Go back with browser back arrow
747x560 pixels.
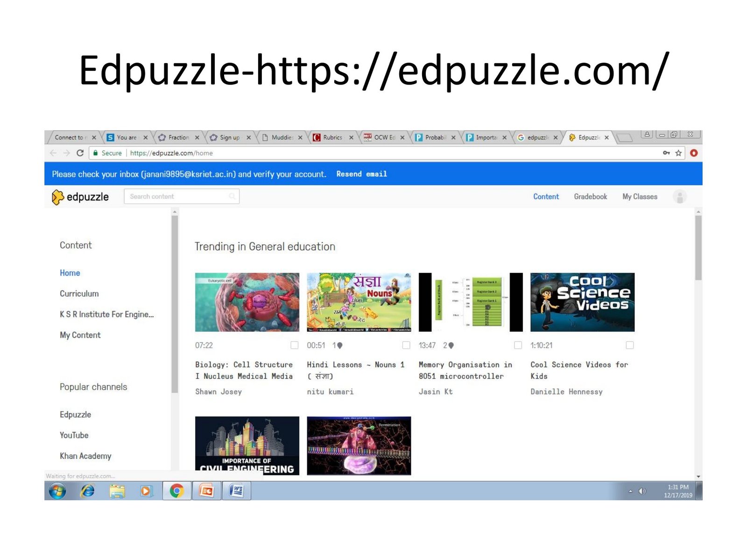(53, 153)
